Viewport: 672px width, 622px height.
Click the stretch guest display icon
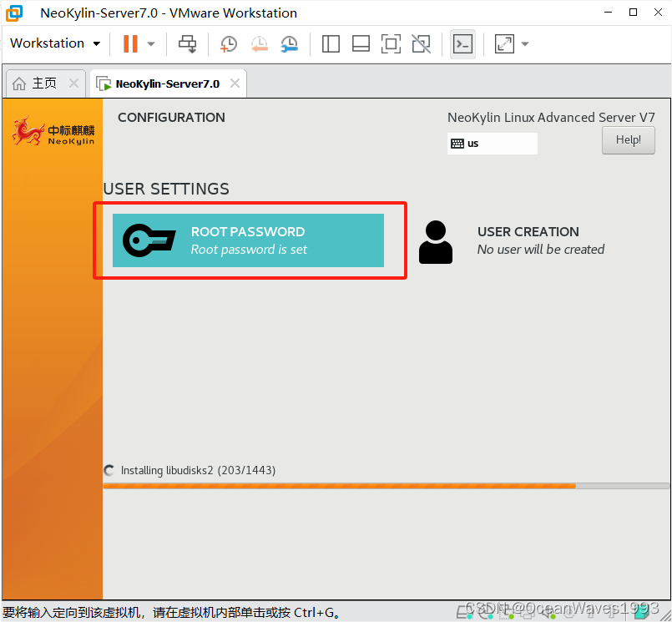[504, 43]
